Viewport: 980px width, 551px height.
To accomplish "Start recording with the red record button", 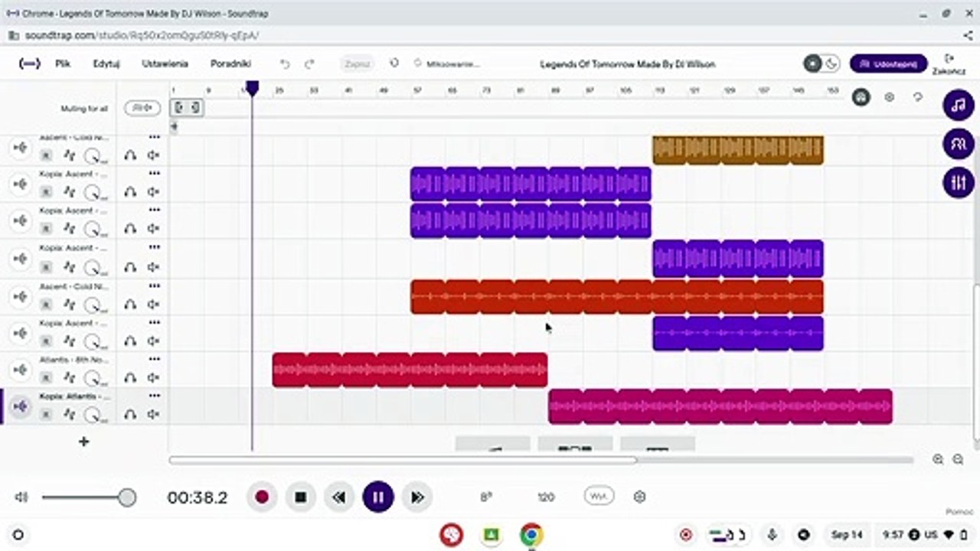I will click(262, 497).
